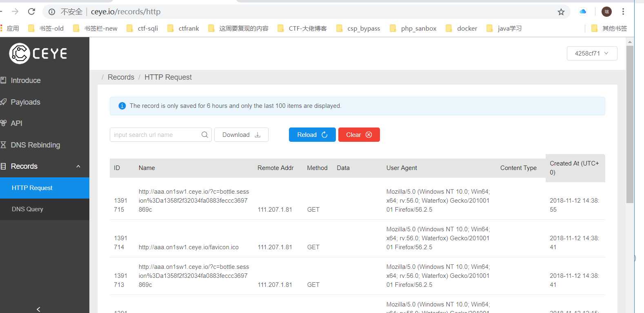Click the page vertical scrollbar

pos(630,124)
